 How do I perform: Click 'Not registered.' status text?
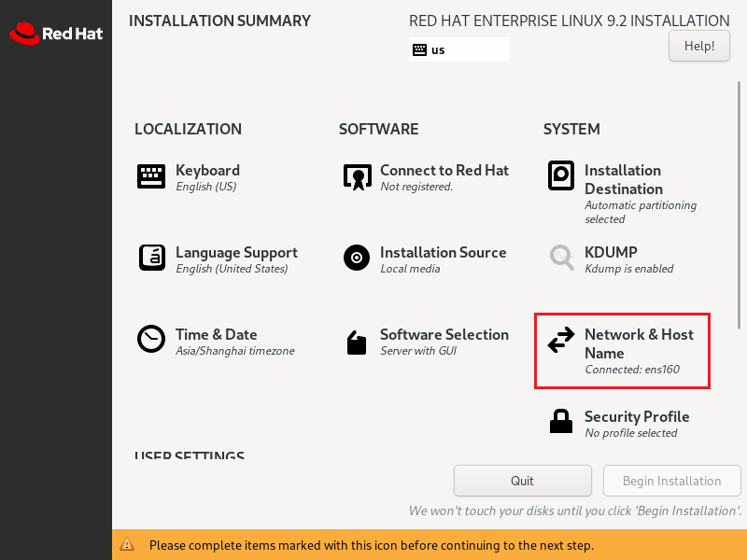pos(416,187)
